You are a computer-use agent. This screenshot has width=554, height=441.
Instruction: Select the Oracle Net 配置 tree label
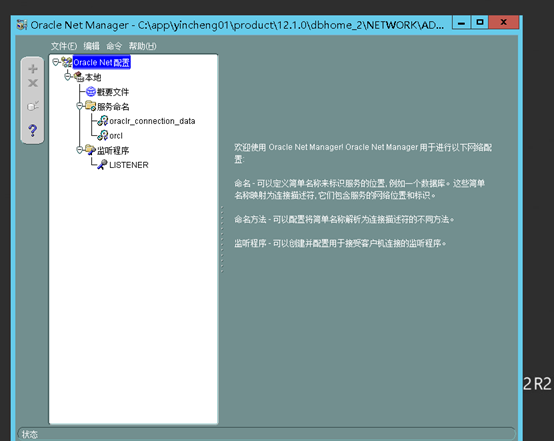coord(101,63)
